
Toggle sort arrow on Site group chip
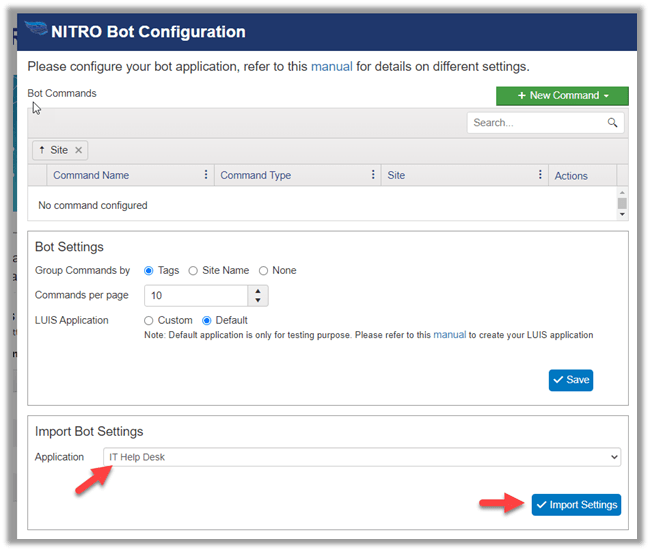tap(42, 150)
